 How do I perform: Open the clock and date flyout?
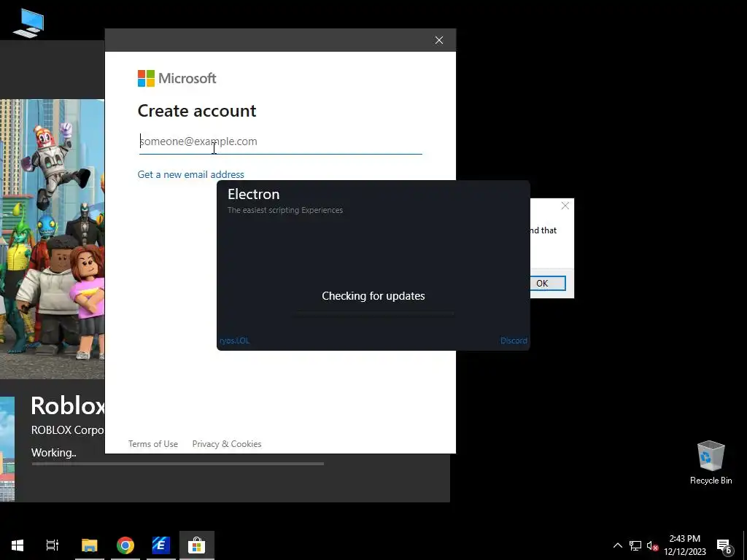[684, 545]
